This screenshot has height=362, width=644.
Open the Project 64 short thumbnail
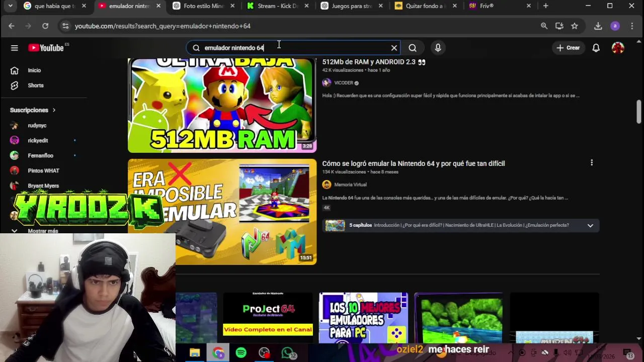tap(268, 317)
